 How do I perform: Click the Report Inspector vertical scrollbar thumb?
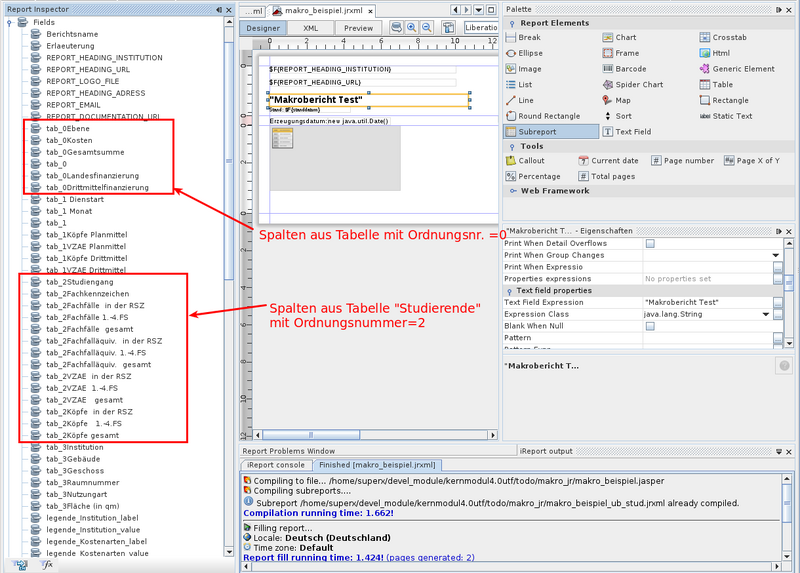tap(229, 161)
